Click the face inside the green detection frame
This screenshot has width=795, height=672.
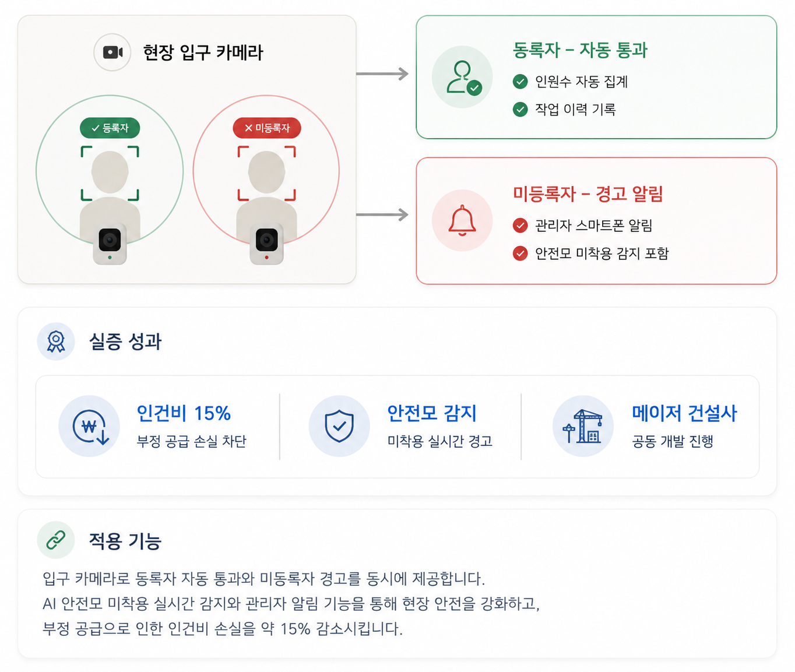(x=110, y=173)
